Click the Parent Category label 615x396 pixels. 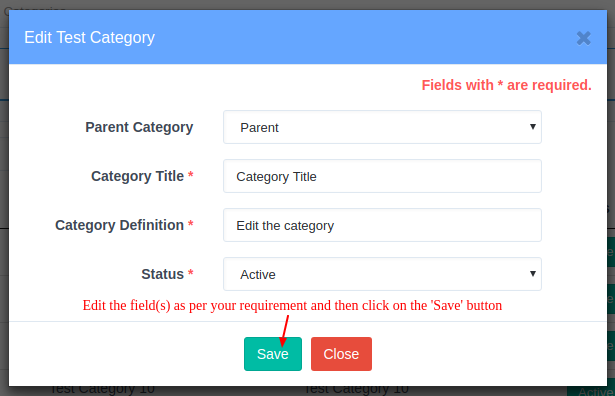[x=139, y=127]
